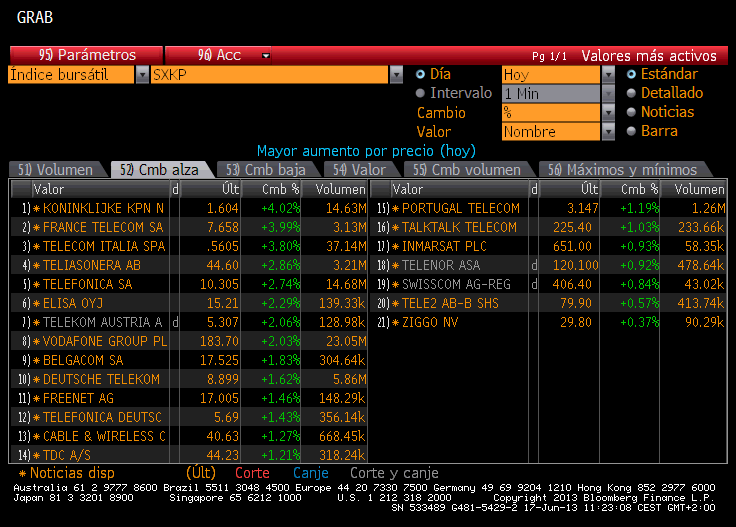This screenshot has width=736, height=527.
Task: Click the news asterisk beside FREENET AG
Action: pos(37,398)
